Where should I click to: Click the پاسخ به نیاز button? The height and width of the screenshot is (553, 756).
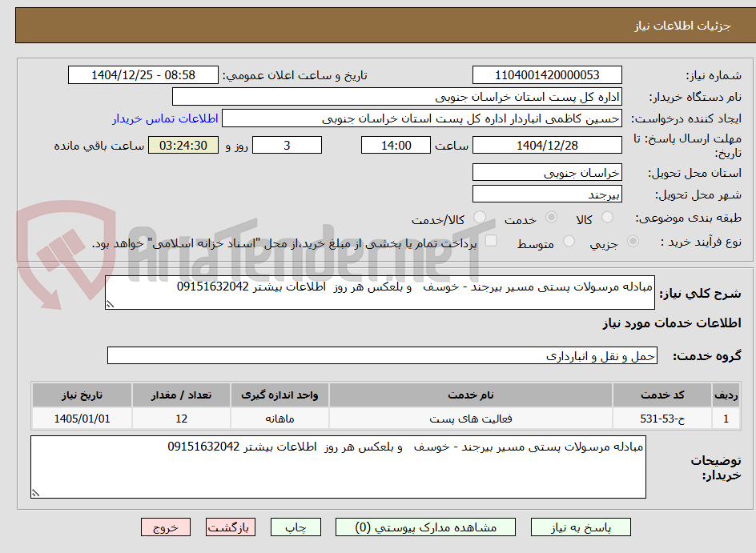pyautogui.click(x=581, y=527)
